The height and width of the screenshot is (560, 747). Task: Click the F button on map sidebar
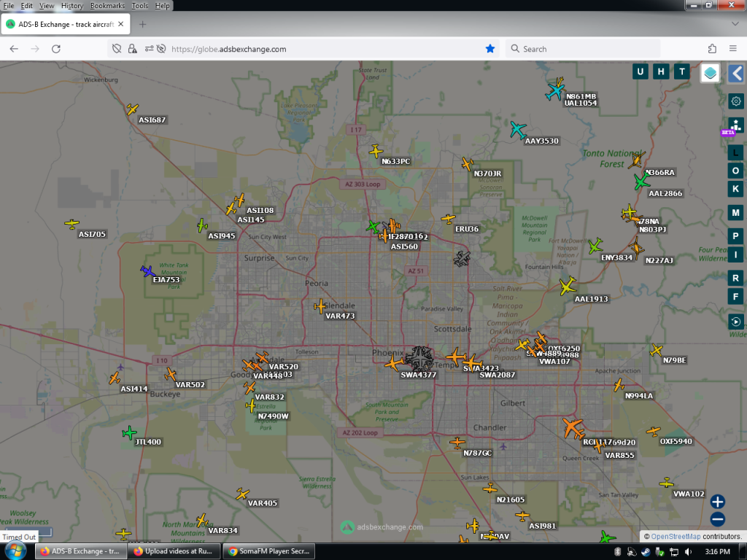[x=735, y=297]
